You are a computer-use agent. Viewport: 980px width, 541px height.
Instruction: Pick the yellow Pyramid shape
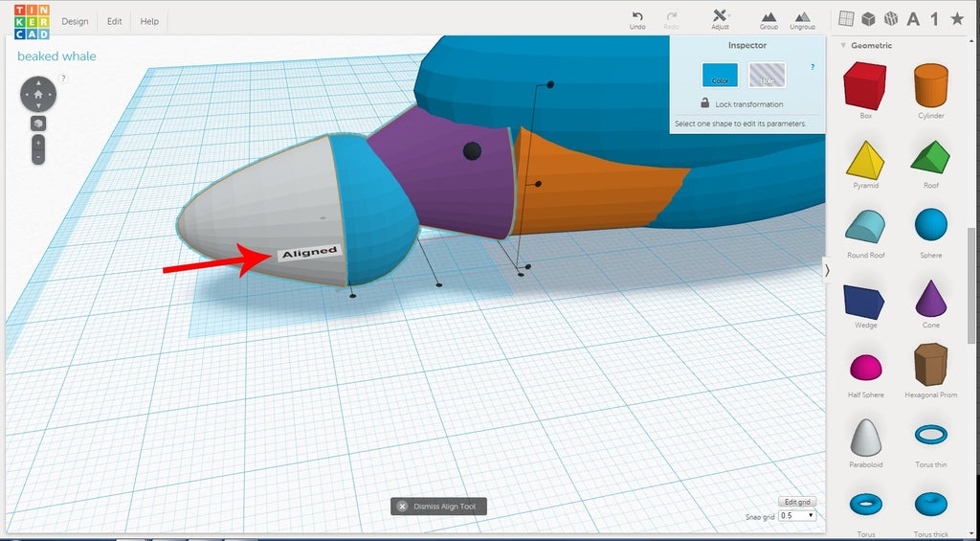pyautogui.click(x=865, y=160)
